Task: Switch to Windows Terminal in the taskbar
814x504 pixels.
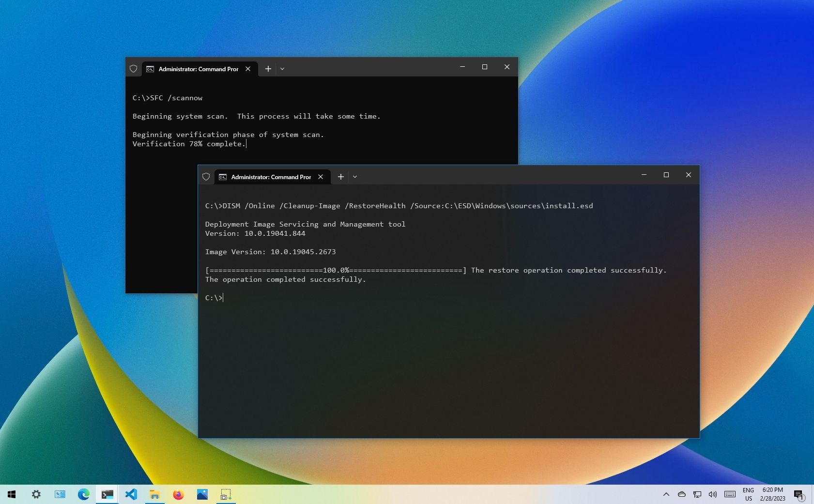Action: (107, 494)
